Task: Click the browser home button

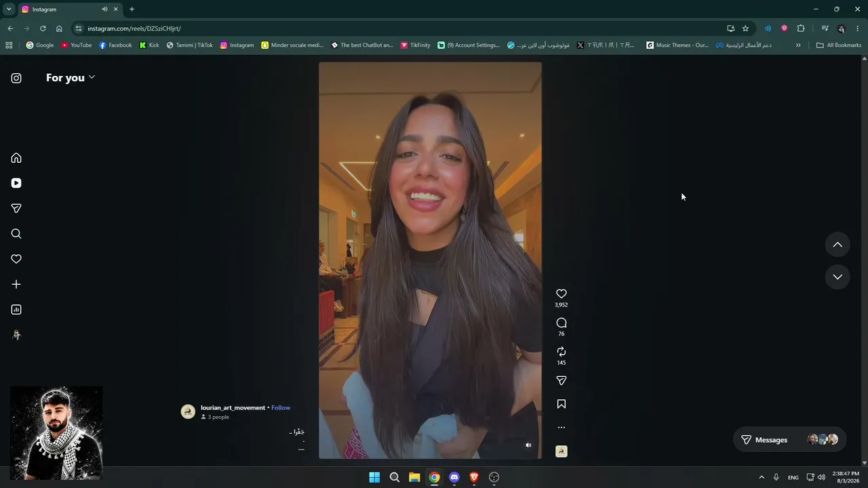Action: click(x=59, y=28)
